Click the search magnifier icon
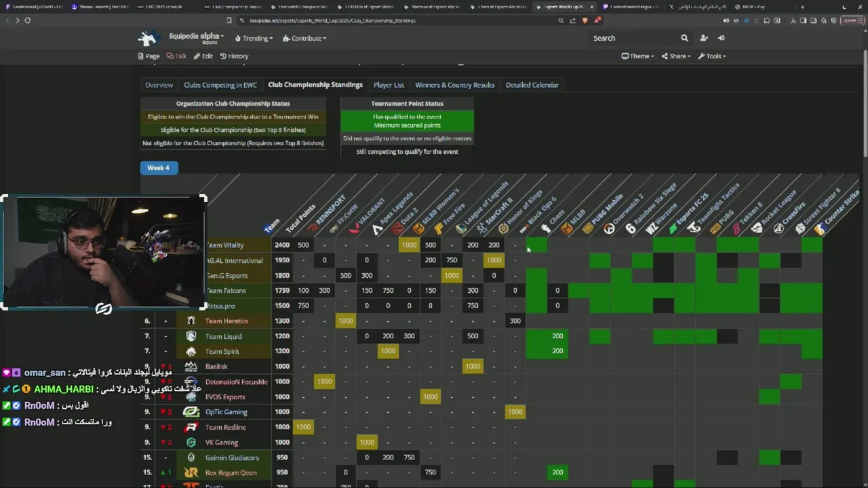 684,38
